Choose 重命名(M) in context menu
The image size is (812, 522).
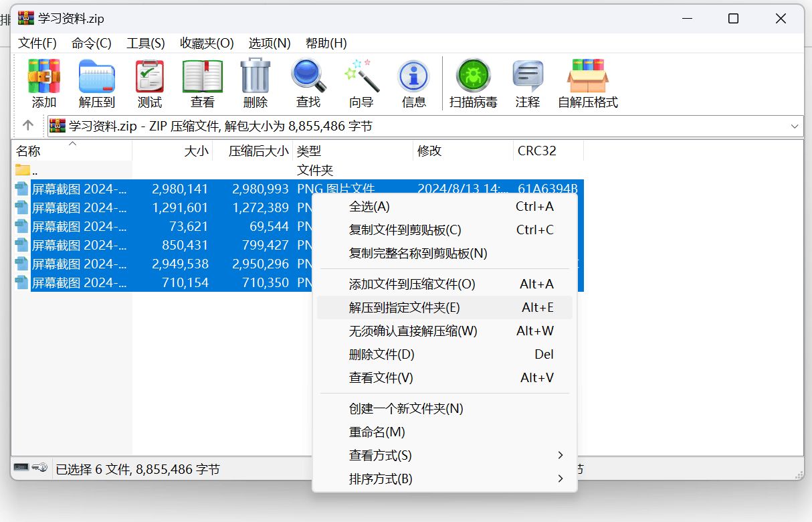(445, 432)
